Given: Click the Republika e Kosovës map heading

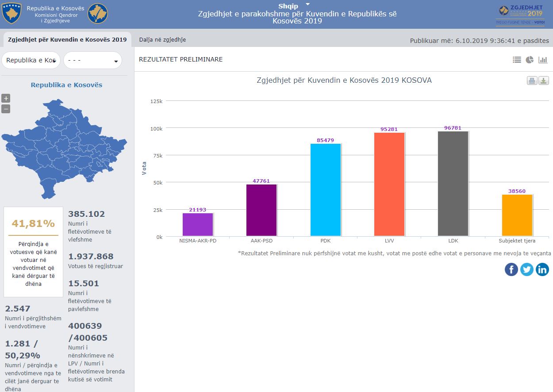Looking at the screenshot, I should click(x=66, y=85).
